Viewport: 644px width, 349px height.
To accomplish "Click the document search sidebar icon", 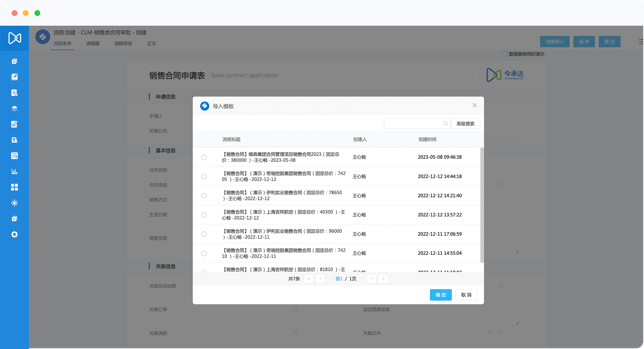I will (x=14, y=156).
